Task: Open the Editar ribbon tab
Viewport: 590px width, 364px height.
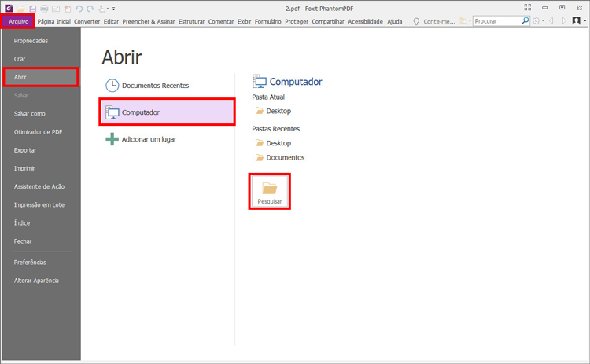Action: tap(111, 21)
